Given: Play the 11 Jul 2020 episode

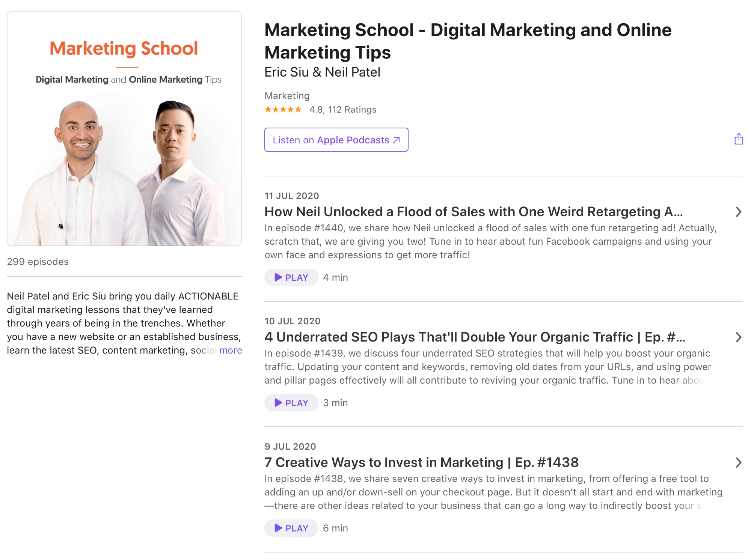Looking at the screenshot, I should pyautogui.click(x=291, y=277).
